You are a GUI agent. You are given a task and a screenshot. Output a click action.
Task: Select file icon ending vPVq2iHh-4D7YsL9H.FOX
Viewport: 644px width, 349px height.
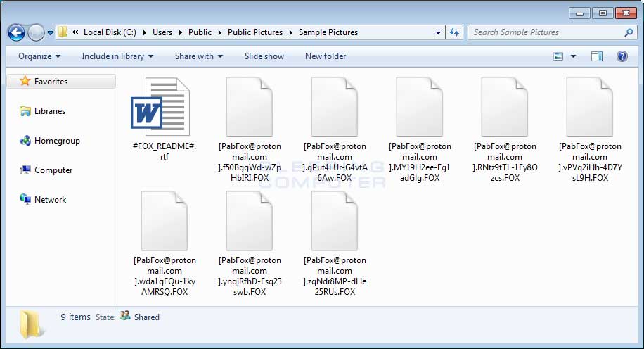589,106
